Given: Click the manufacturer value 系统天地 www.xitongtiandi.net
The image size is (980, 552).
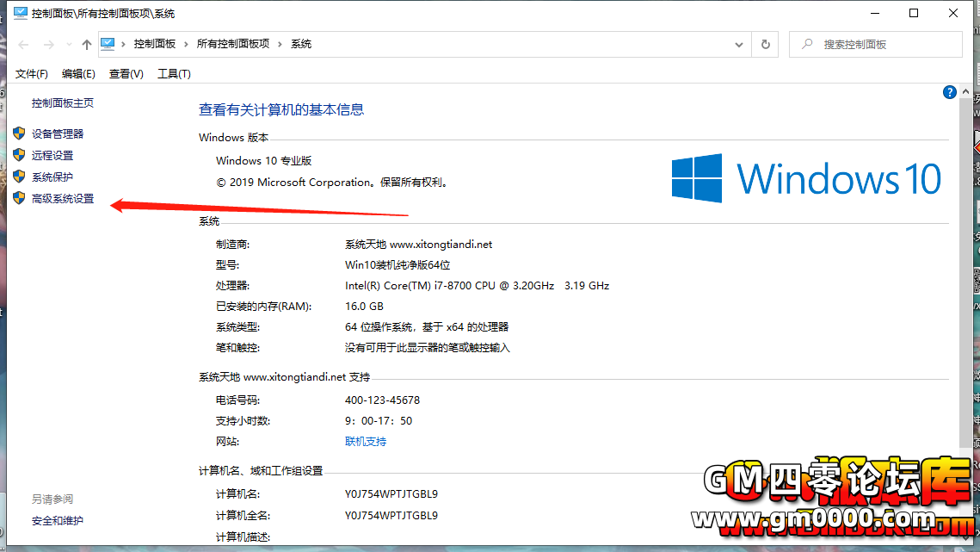Looking at the screenshot, I should (x=419, y=244).
